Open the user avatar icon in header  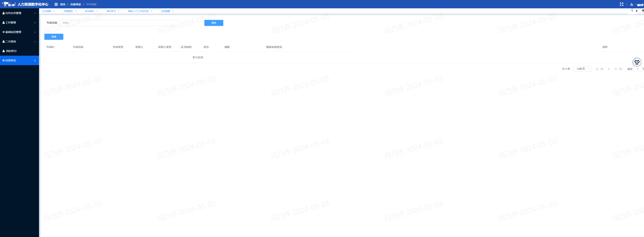631,4
